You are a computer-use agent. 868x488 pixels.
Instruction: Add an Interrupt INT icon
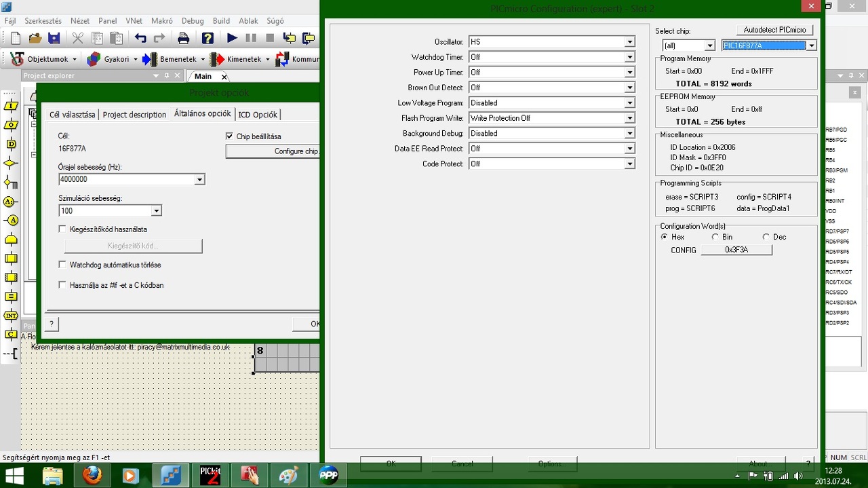(x=11, y=316)
